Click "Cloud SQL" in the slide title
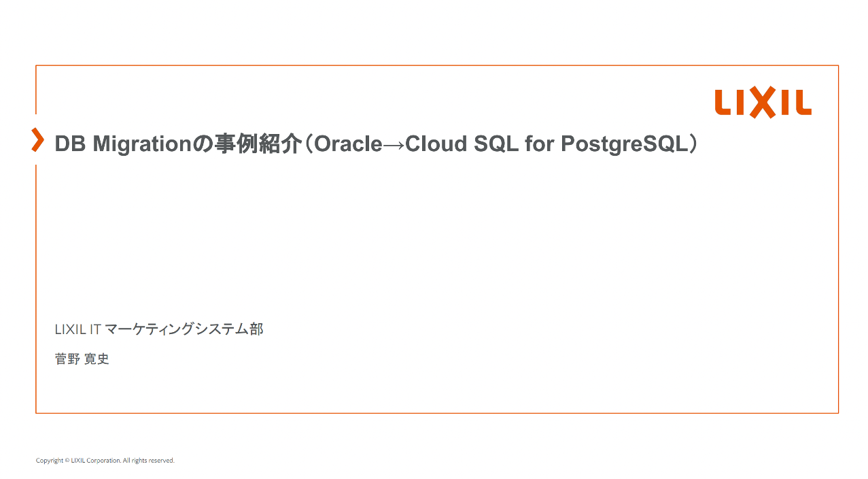Screen dimensions: 868x479 tap(462, 144)
